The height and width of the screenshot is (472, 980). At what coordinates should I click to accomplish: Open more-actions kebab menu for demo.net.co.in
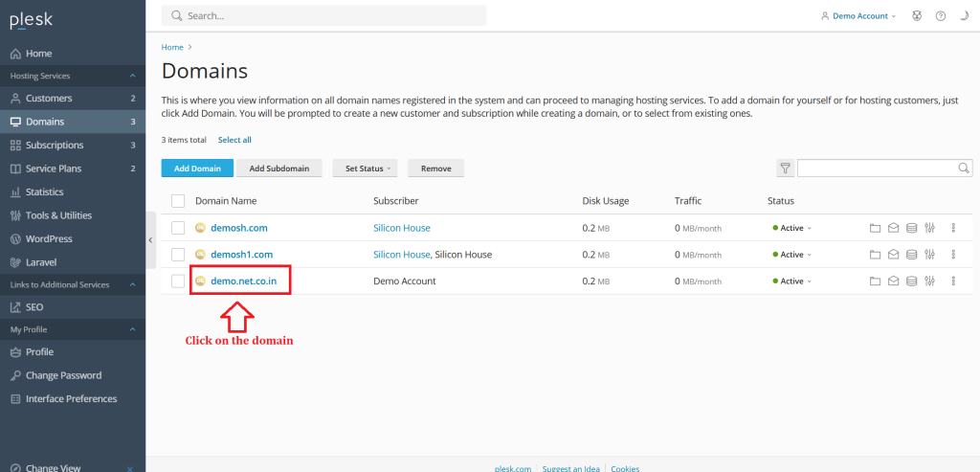pos(953,281)
